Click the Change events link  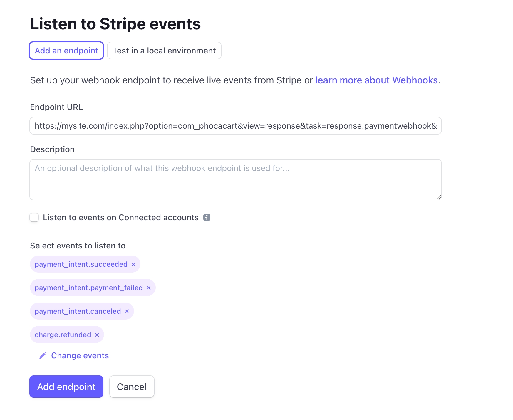click(80, 356)
